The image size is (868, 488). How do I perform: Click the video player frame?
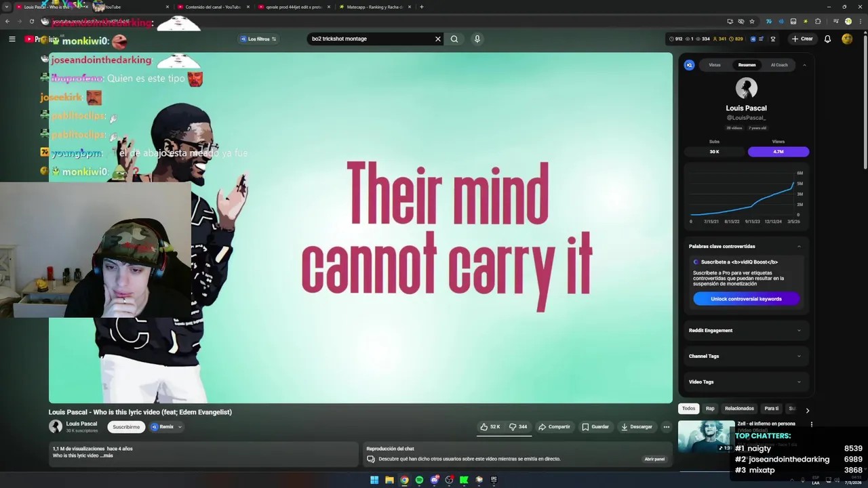point(361,228)
